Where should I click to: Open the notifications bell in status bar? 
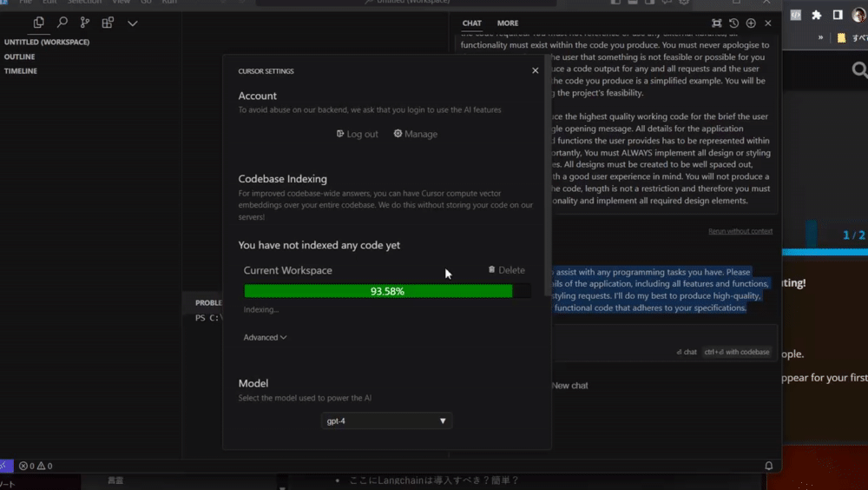[x=768, y=467]
